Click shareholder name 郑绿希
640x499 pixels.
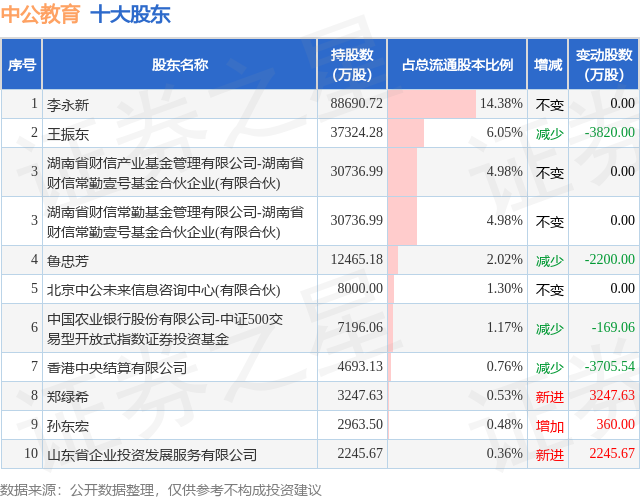pyautogui.click(x=68, y=397)
